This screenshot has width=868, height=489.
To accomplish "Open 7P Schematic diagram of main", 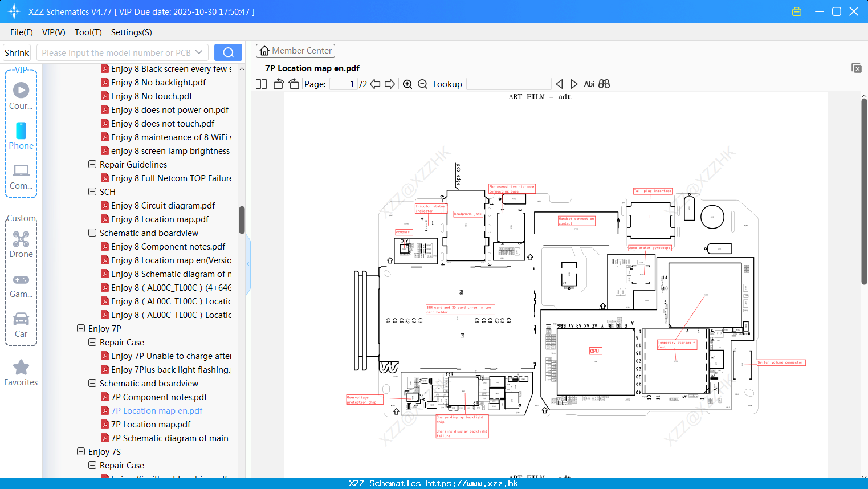I will tap(170, 438).
